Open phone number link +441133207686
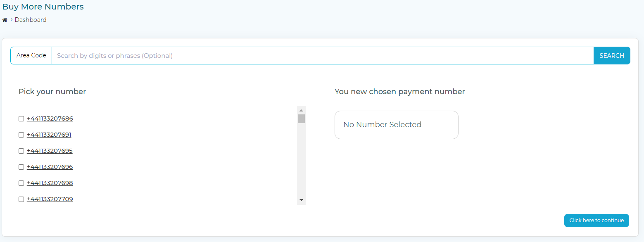 click(x=50, y=119)
